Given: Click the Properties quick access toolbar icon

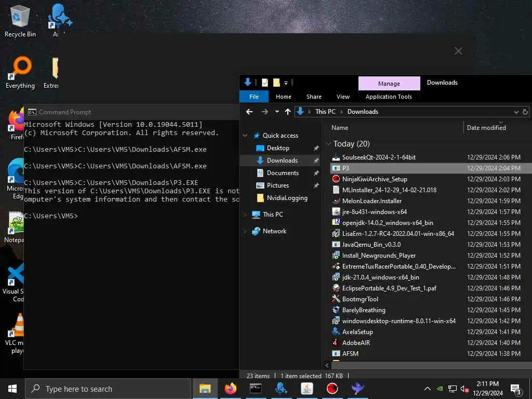Looking at the screenshot, I should [264, 83].
